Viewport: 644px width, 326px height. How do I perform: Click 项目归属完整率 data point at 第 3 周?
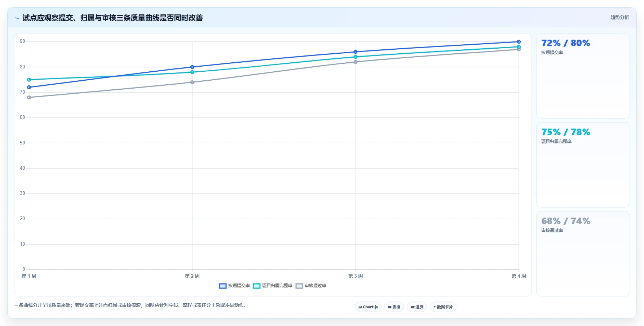[356, 57]
